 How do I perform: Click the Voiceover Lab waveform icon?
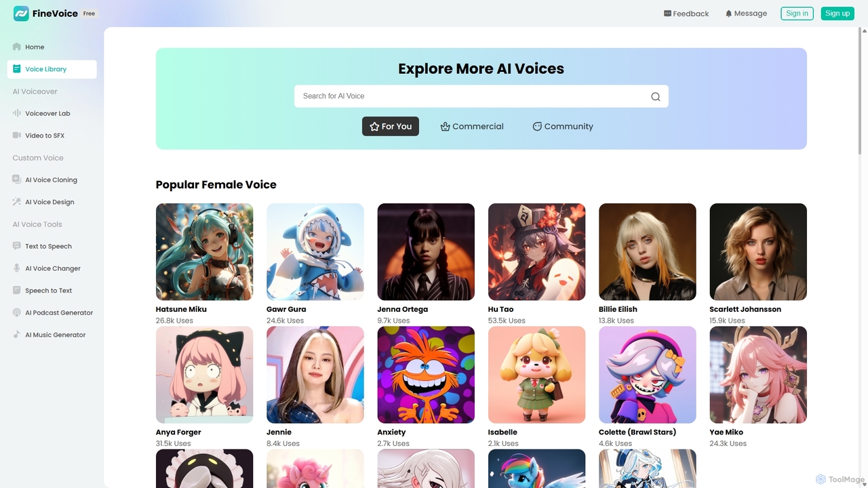pyautogui.click(x=17, y=113)
